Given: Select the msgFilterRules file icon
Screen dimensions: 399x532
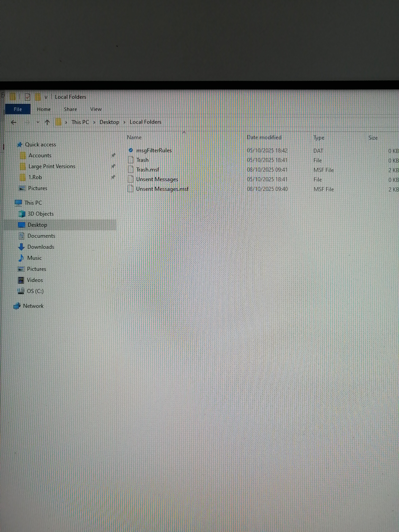Looking at the screenshot, I should [131, 150].
